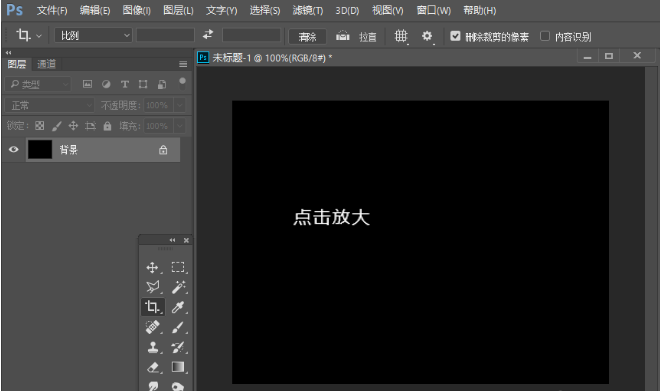Click lock image pixels brush icon

click(56, 125)
